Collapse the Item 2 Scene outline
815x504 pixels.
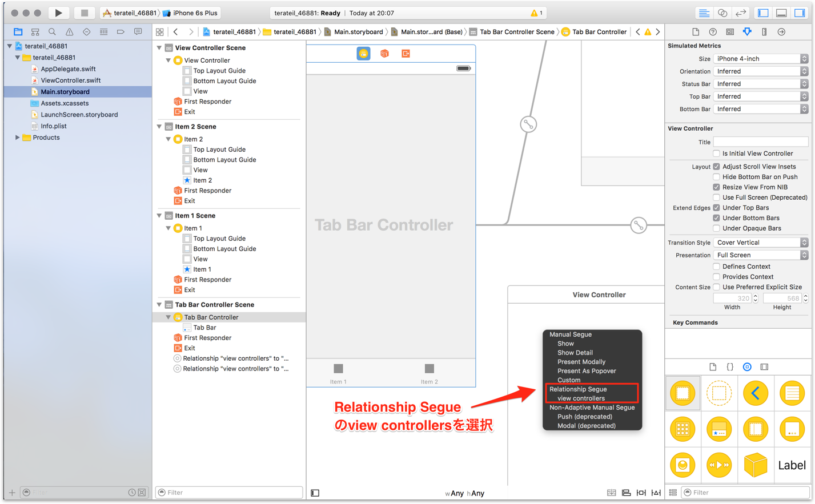point(159,127)
